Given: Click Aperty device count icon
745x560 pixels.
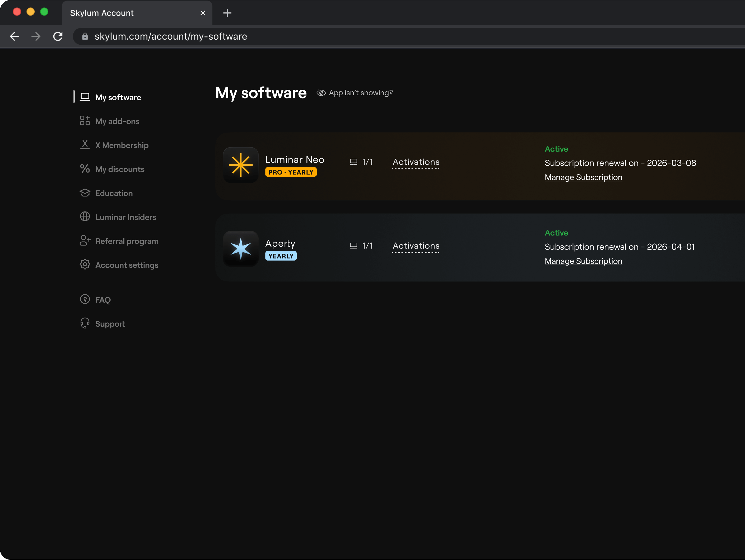Looking at the screenshot, I should 353,246.
